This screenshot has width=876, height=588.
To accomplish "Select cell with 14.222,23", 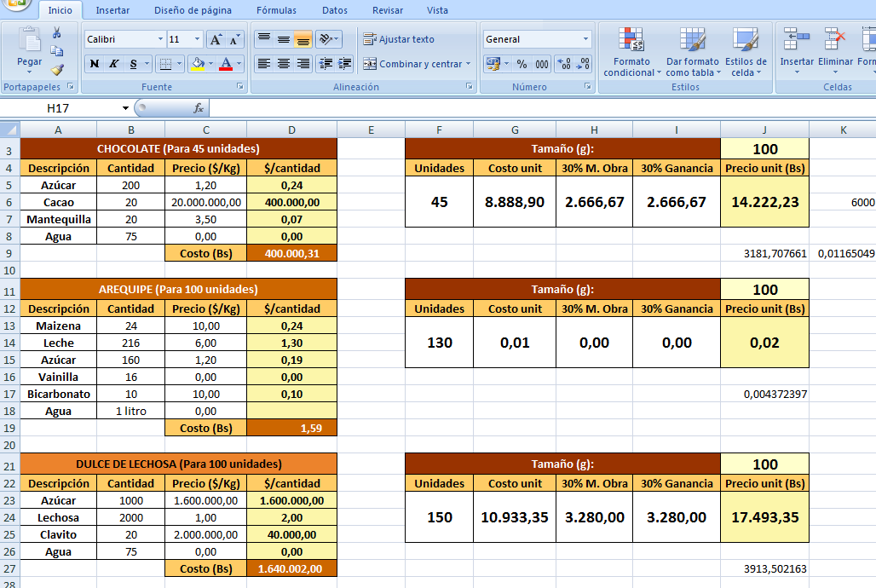I will 765,202.
